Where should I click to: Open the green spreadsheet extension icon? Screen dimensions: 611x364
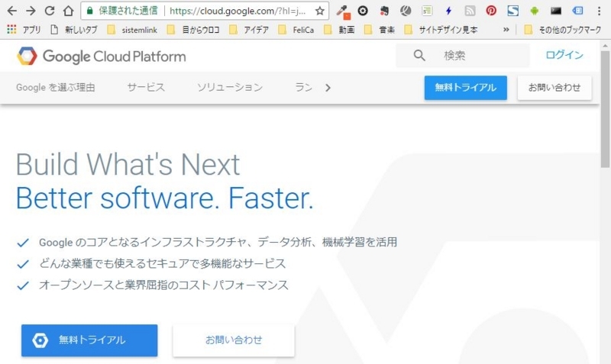[427, 11]
